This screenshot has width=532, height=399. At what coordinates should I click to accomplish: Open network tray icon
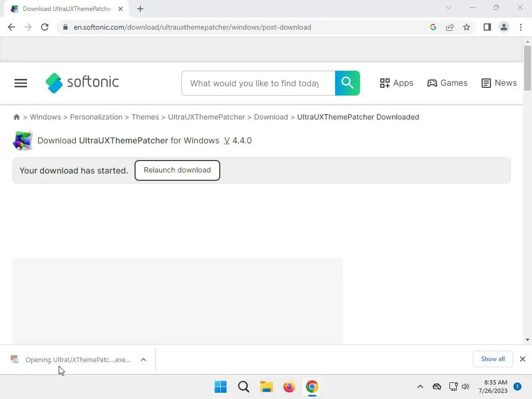(453, 387)
